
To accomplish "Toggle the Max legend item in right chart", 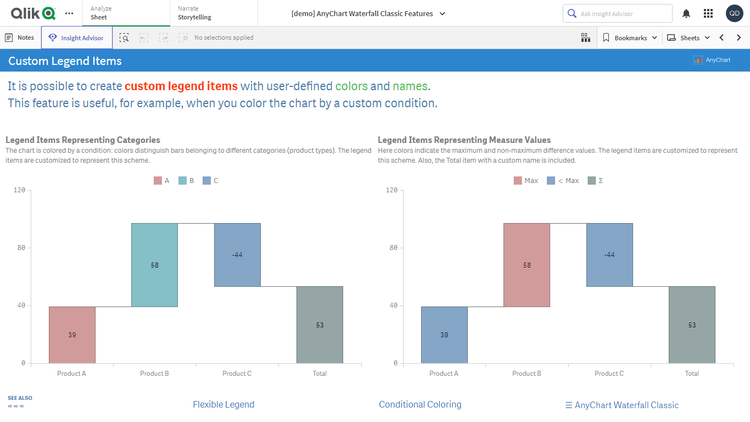I will (x=526, y=181).
